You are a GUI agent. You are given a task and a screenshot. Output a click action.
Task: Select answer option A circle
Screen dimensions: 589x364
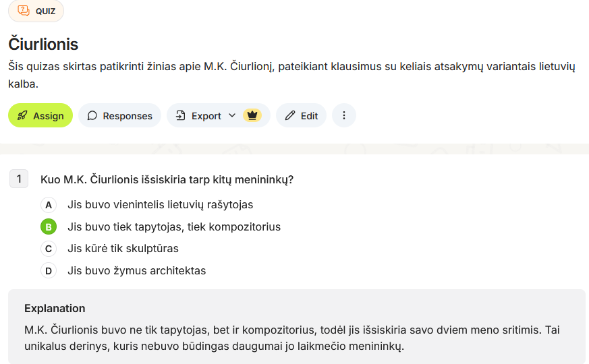(49, 204)
